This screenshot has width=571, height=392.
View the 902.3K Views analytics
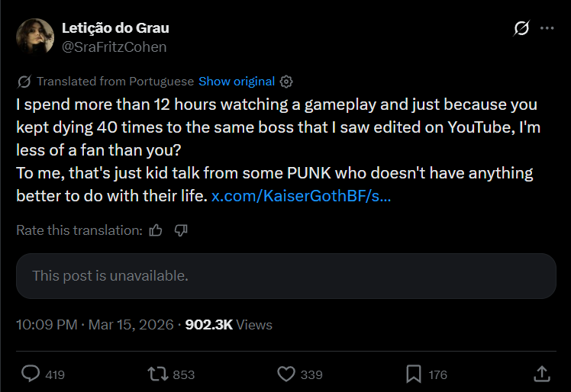point(229,325)
